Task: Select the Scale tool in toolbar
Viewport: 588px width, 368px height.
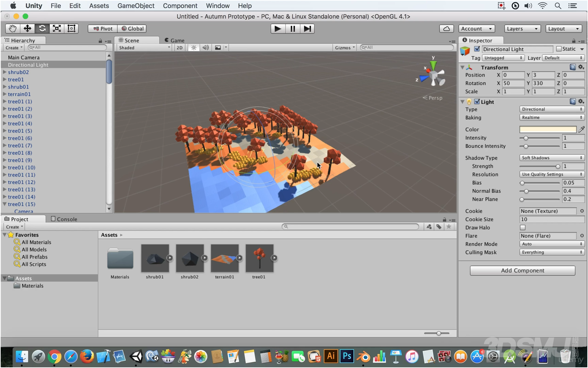Action: tap(57, 29)
